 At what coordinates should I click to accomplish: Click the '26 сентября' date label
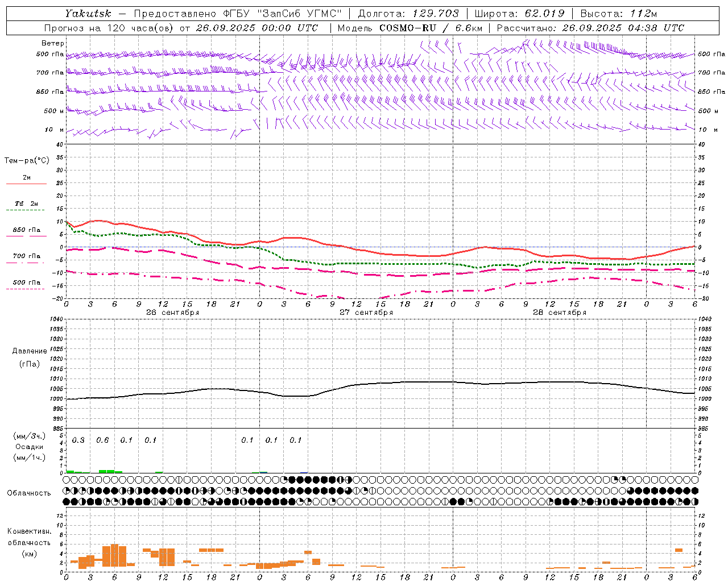tap(172, 313)
